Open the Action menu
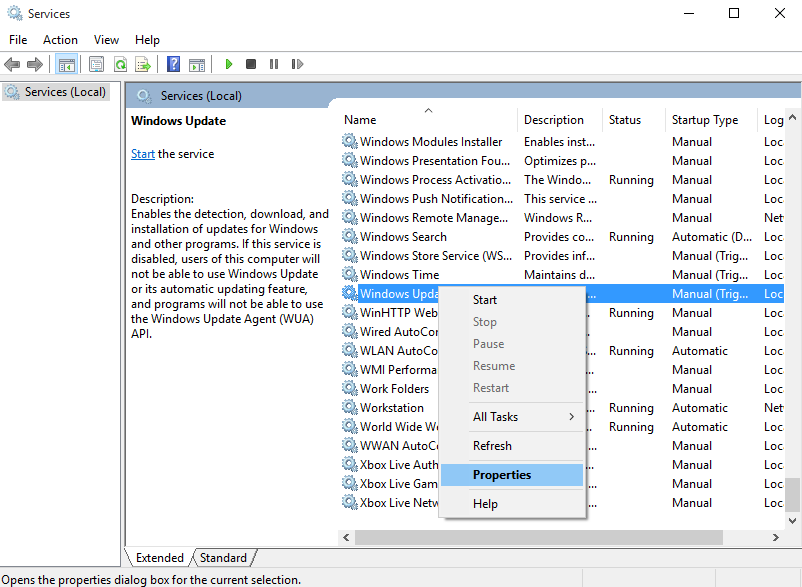This screenshot has height=587, width=802. pos(60,40)
